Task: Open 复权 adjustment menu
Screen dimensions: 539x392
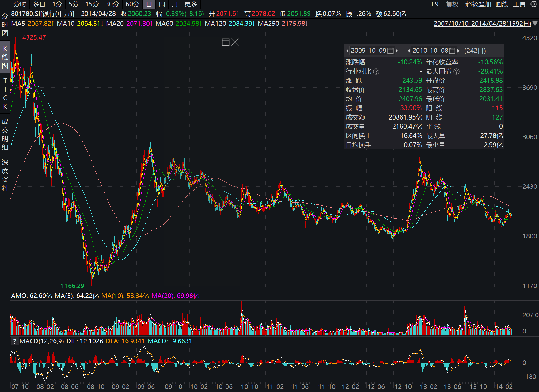Action: click(x=452, y=4)
